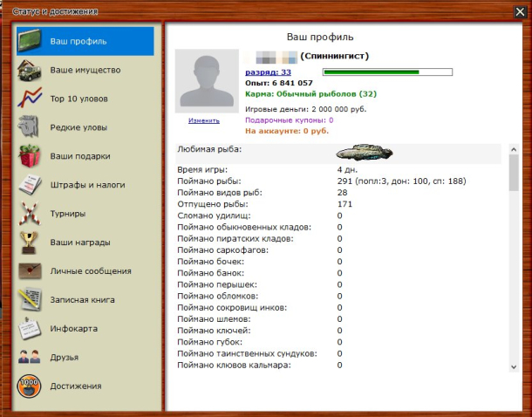
Task: Close the Статус и достижения window
Action: tap(520, 11)
